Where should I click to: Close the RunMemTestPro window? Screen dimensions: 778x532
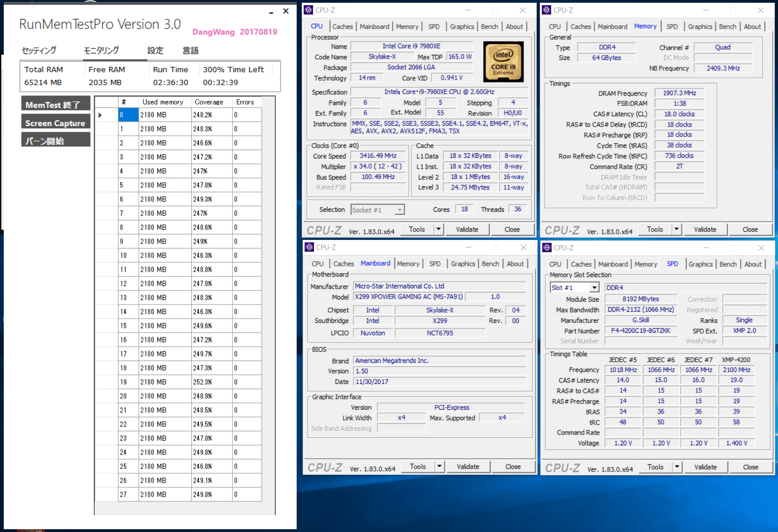286,11
